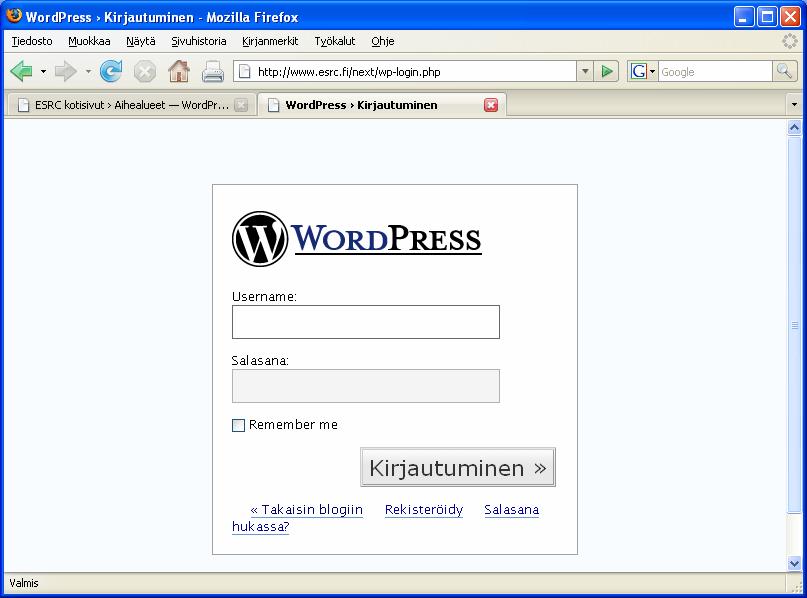The width and height of the screenshot is (807, 598).
Task: Close the WordPress Kirjautuminen tab
Action: click(x=491, y=105)
